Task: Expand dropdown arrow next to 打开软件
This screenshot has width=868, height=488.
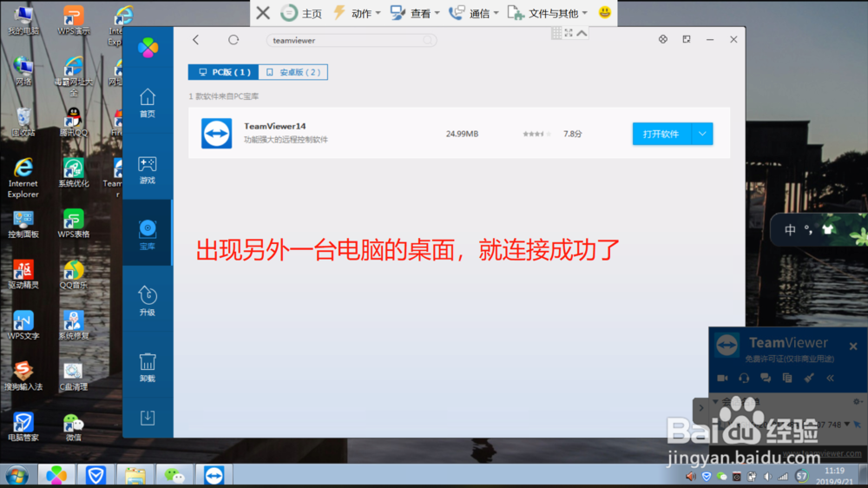Action: tap(702, 134)
